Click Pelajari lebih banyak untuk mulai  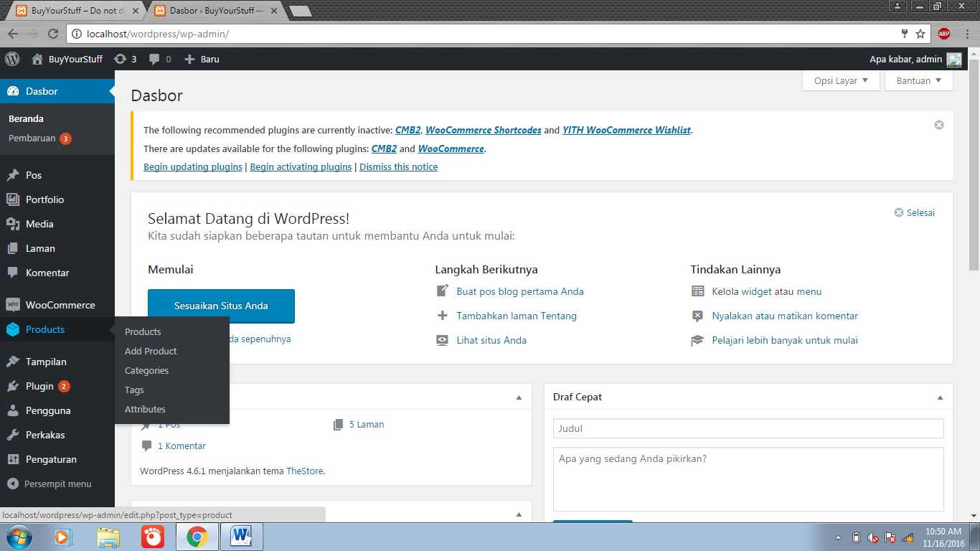[785, 340]
